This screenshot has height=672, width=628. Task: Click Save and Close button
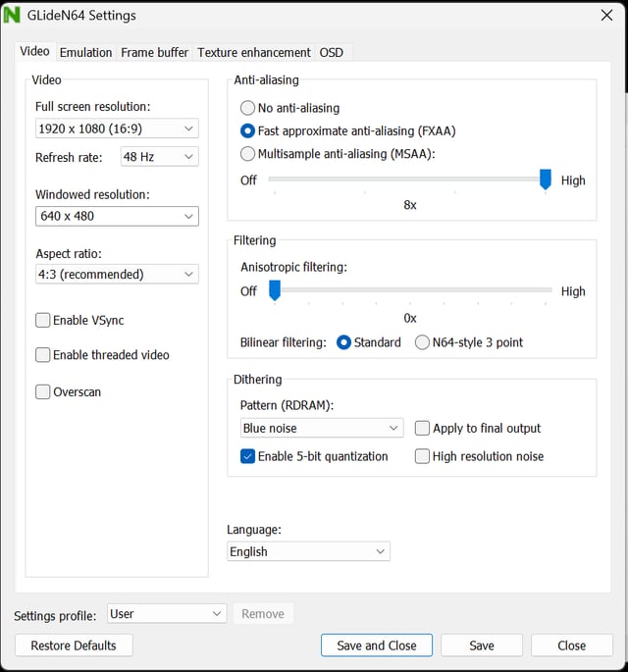tap(377, 646)
